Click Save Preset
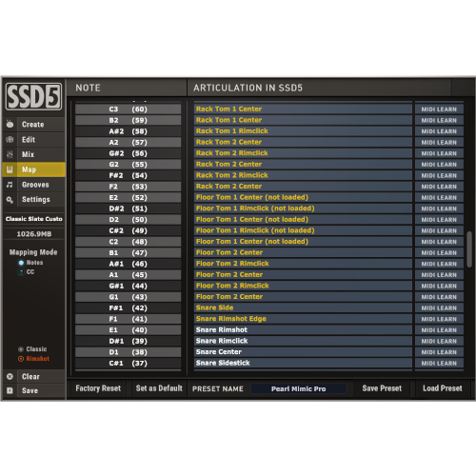This screenshot has height=476, width=476. click(382, 388)
